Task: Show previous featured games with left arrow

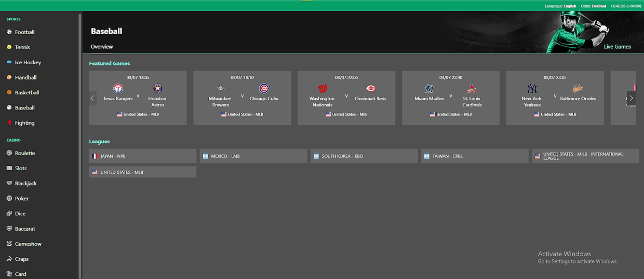Action: [92, 98]
